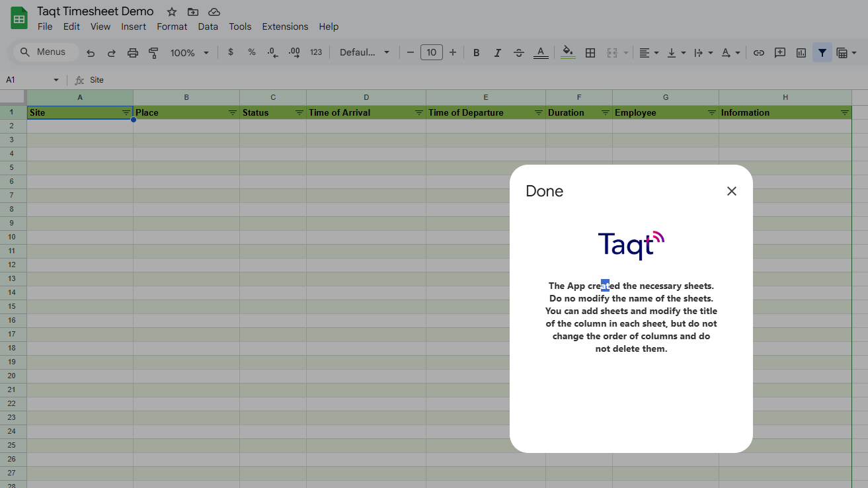The width and height of the screenshot is (868, 488).
Task: Open the Place column filter icon
Action: click(233, 113)
